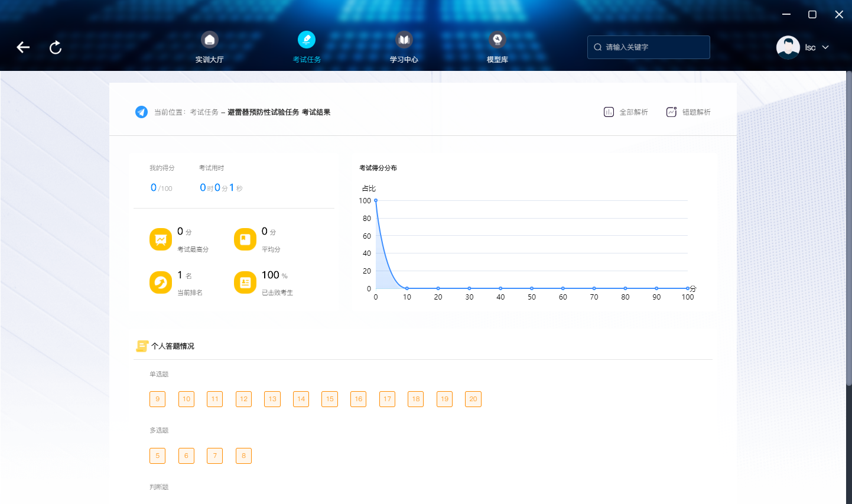Open 错题解析 wrong-answer link
852x504 pixels.
coord(697,112)
